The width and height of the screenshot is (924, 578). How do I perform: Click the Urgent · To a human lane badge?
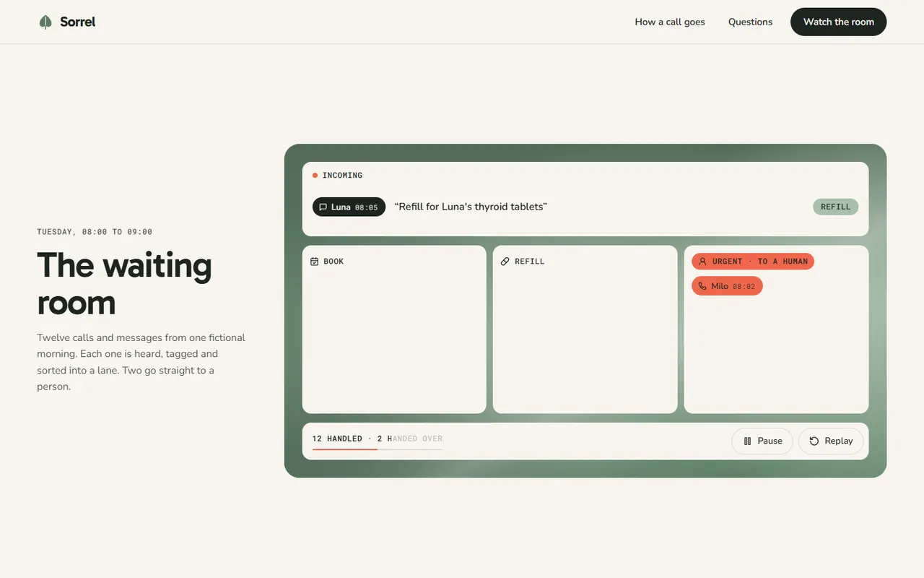753,262
